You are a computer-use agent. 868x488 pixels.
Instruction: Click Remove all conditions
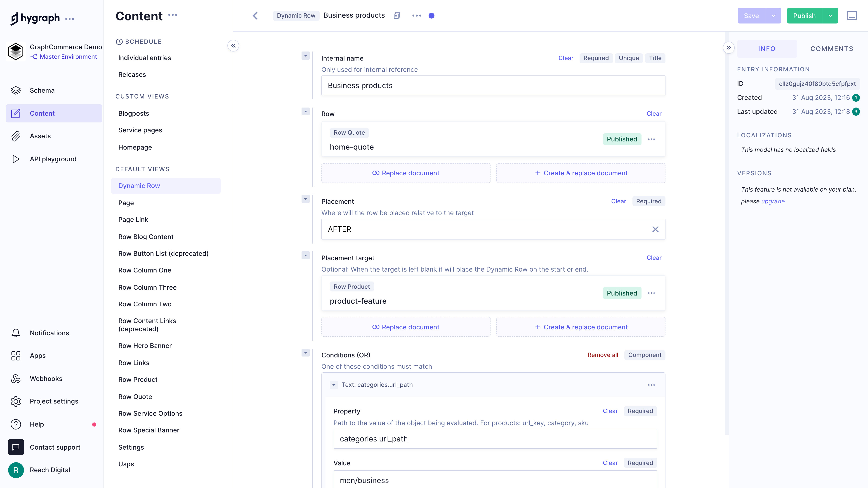point(602,355)
